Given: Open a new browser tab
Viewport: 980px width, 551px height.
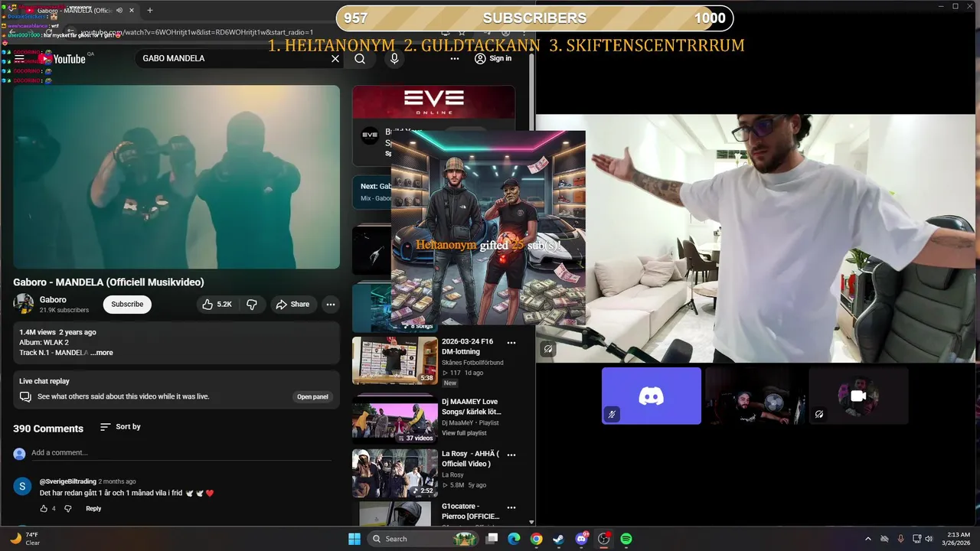Looking at the screenshot, I should 150,11.
